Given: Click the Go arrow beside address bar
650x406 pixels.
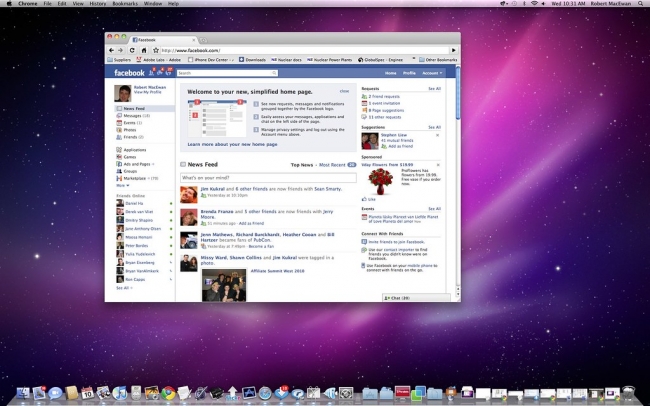Looking at the screenshot, I should (454, 50).
